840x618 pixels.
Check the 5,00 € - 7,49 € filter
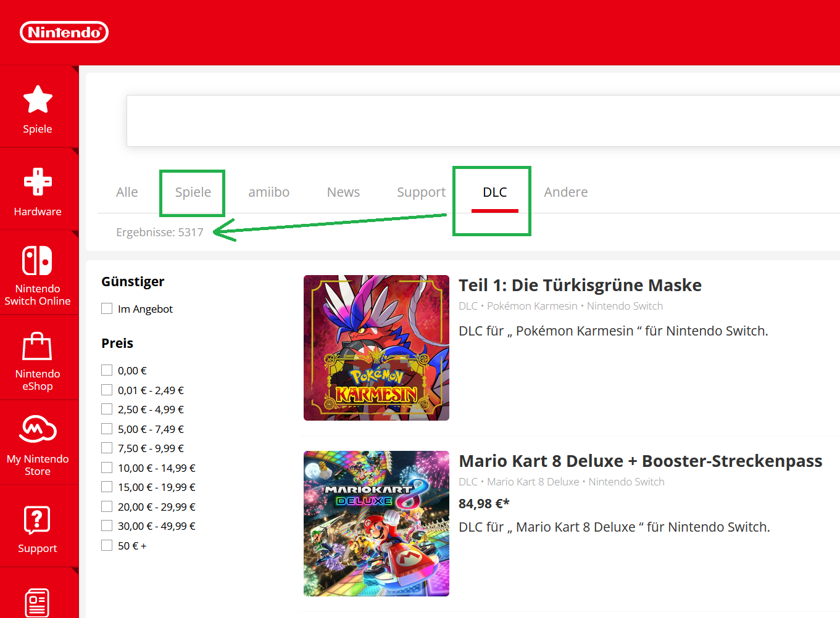(107, 429)
